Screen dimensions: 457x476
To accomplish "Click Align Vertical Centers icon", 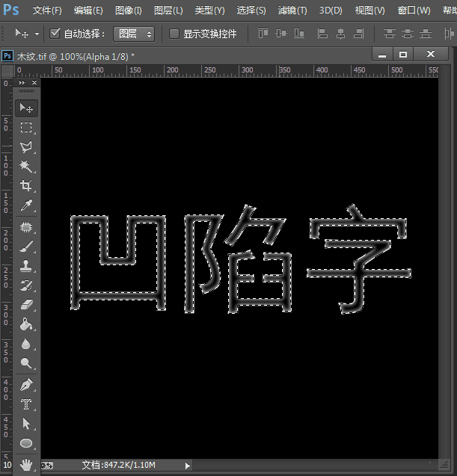I will point(281,34).
